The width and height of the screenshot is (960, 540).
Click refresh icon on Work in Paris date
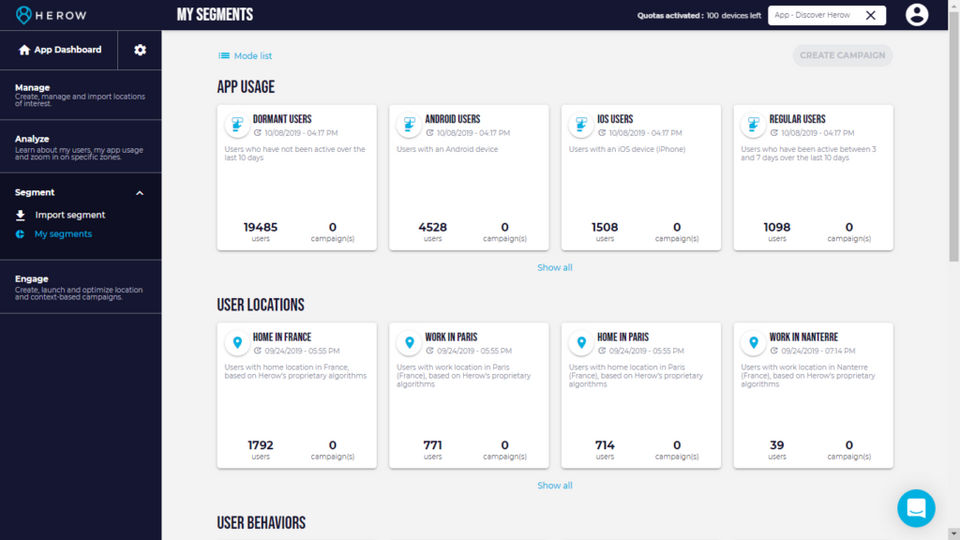click(x=429, y=351)
